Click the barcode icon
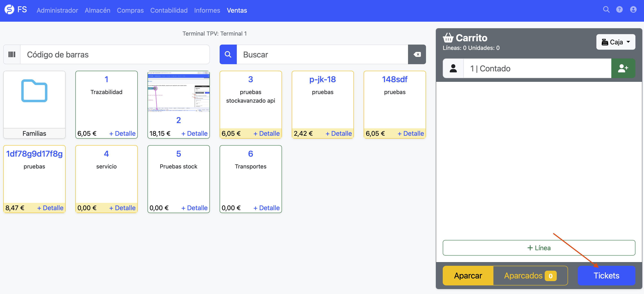The height and width of the screenshot is (294, 644). tap(12, 55)
